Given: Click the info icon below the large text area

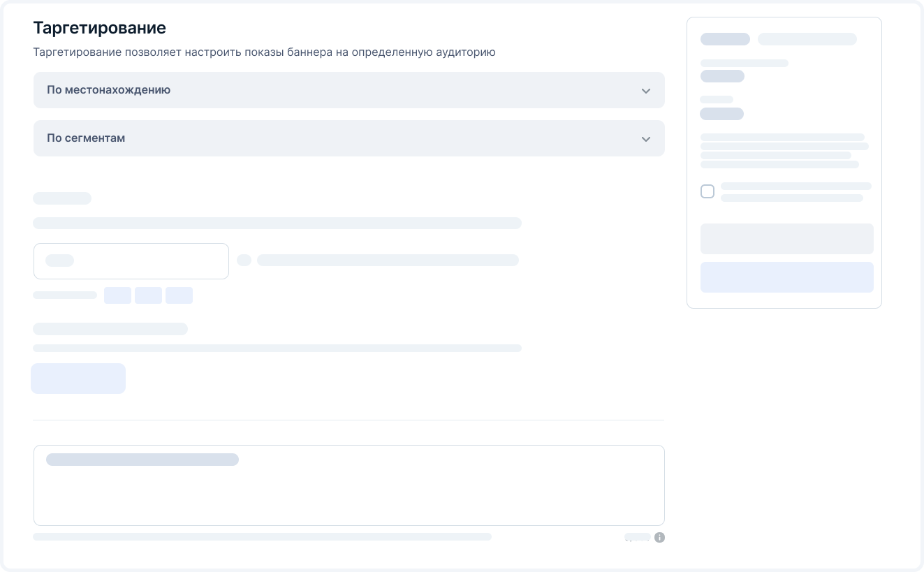Looking at the screenshot, I should (659, 537).
